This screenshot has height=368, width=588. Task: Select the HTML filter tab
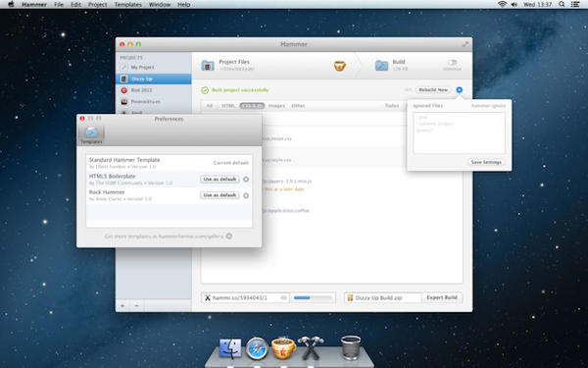pos(228,106)
